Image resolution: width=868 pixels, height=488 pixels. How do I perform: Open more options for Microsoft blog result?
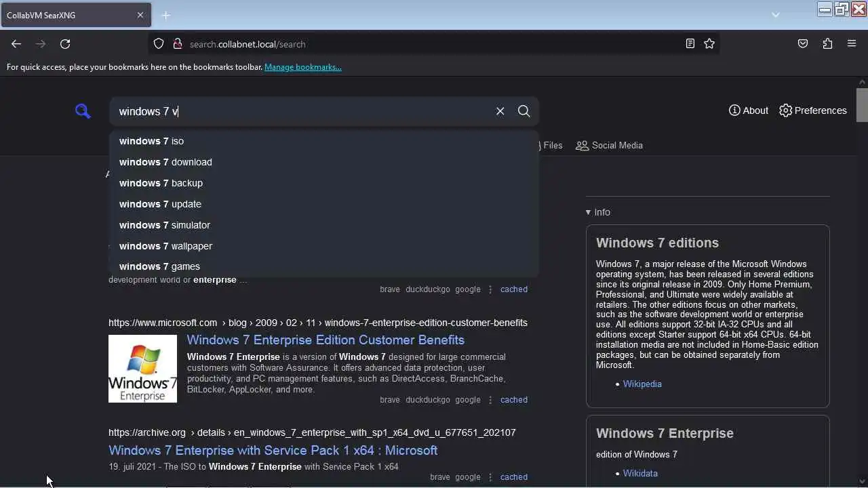point(490,400)
